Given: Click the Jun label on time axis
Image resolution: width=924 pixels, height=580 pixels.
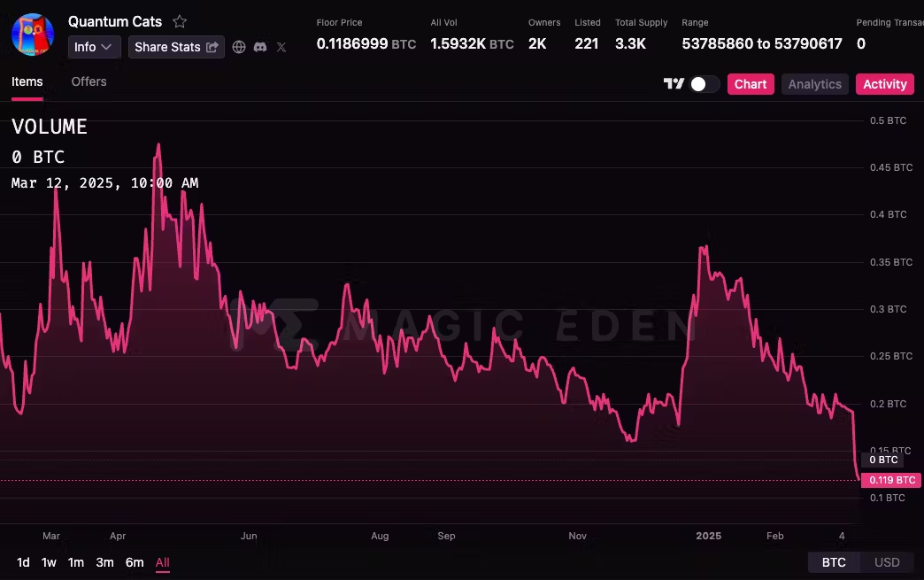Looking at the screenshot, I should 249,536.
